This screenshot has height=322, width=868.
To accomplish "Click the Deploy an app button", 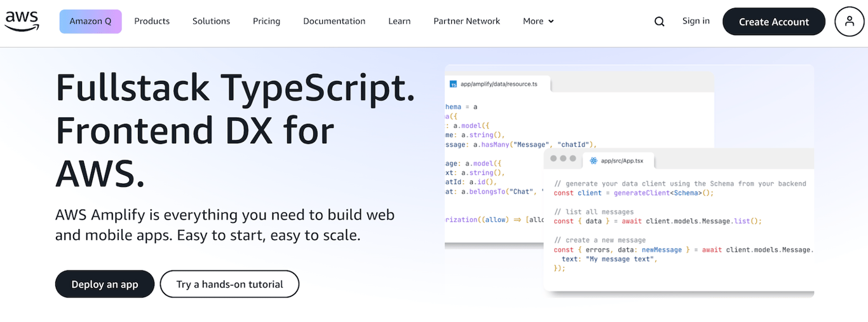I will 105,284.
